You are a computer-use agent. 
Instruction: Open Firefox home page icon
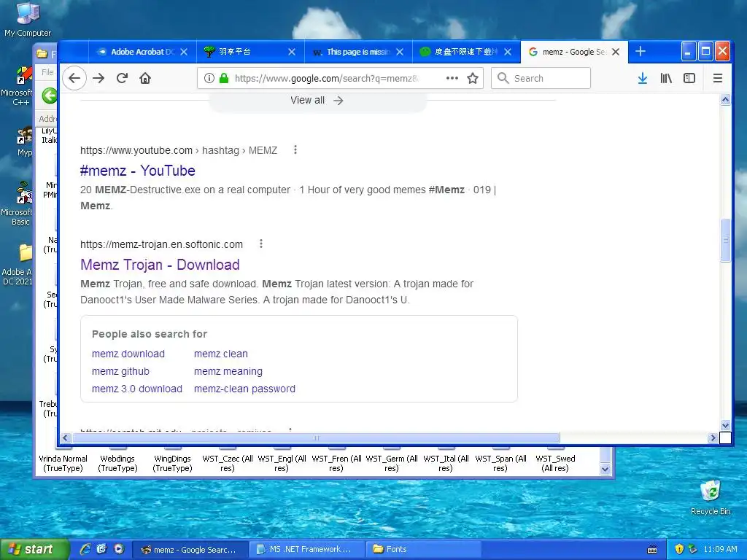[x=145, y=78]
